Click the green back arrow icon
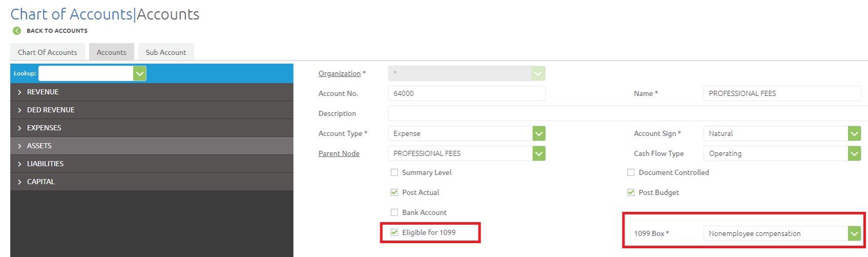 coord(17,31)
